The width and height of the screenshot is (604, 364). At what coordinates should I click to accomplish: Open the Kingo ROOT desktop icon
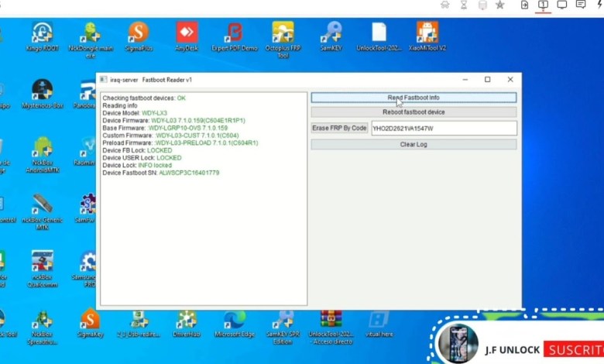pos(42,33)
